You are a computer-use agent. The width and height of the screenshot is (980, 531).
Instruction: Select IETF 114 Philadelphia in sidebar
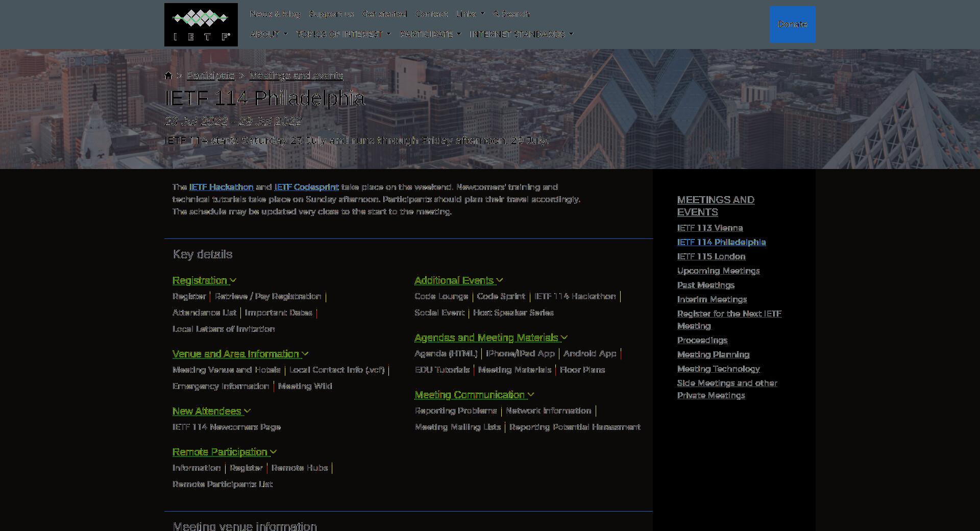(721, 243)
